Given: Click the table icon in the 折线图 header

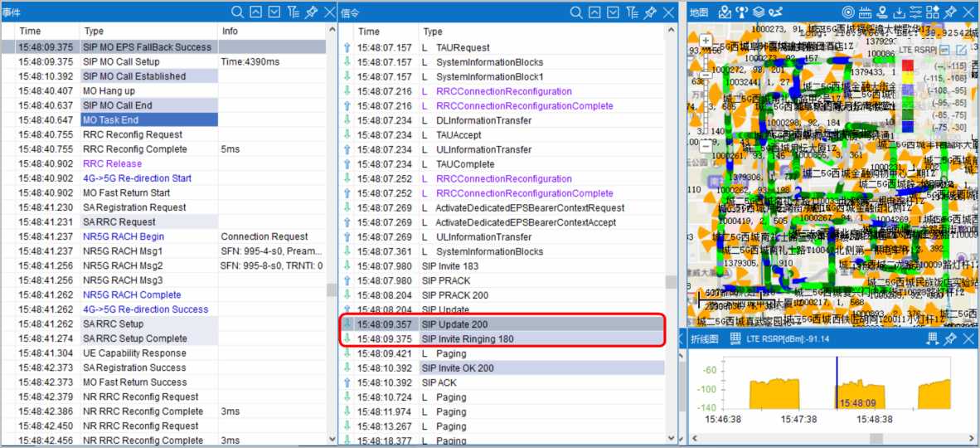Looking at the screenshot, I should [x=735, y=338].
